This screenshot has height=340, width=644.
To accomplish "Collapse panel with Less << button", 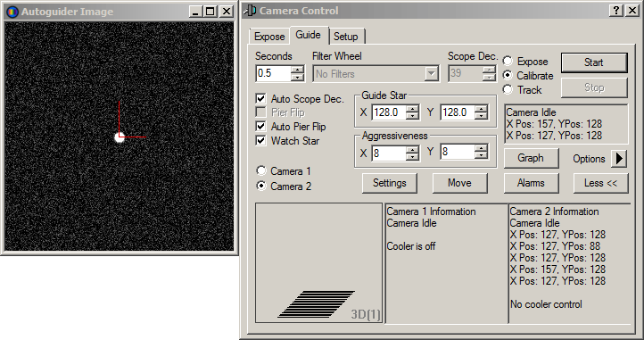I will pyautogui.click(x=600, y=183).
